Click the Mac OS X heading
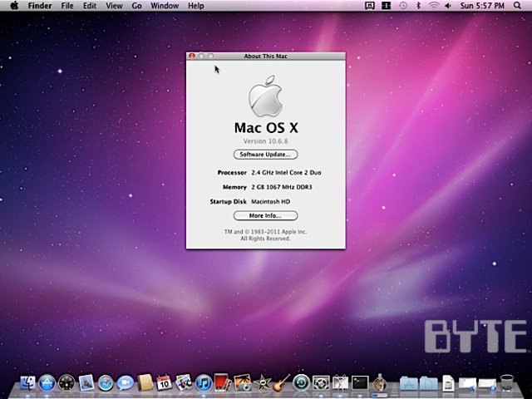The width and height of the screenshot is (532, 399). 266,127
